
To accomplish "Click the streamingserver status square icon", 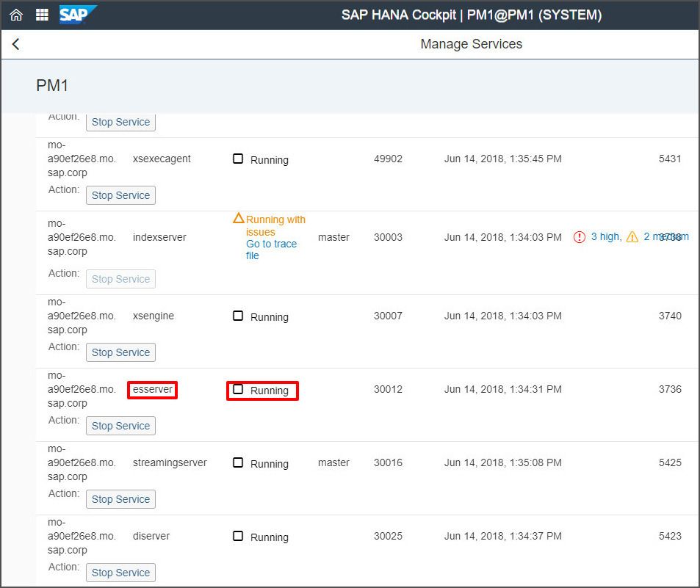I will tap(238, 462).
